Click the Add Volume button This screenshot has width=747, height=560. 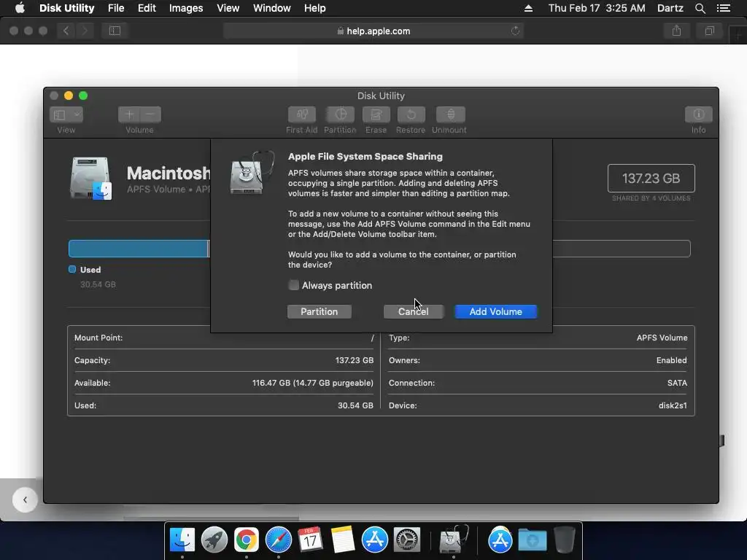(495, 311)
